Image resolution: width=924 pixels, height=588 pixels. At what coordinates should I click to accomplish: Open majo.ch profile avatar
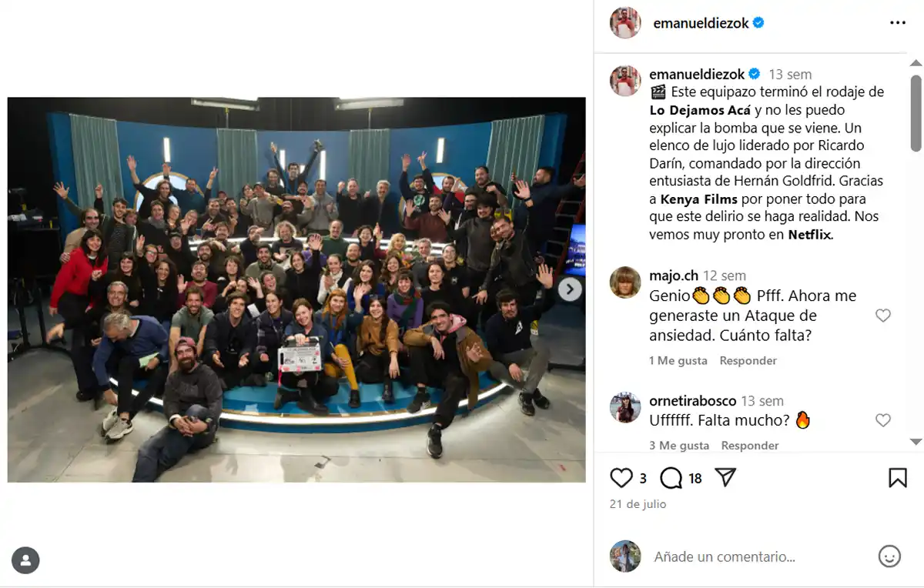coord(625,282)
